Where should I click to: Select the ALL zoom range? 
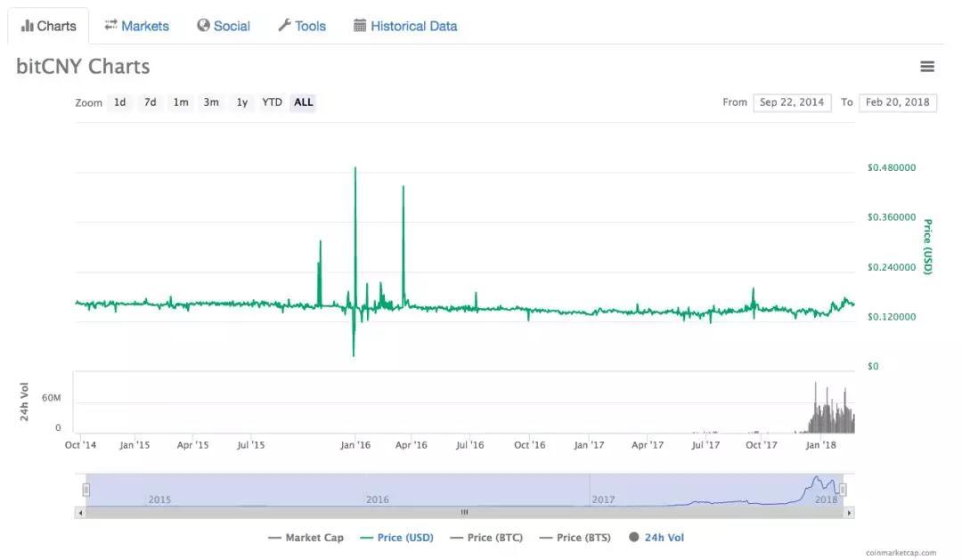click(x=303, y=102)
